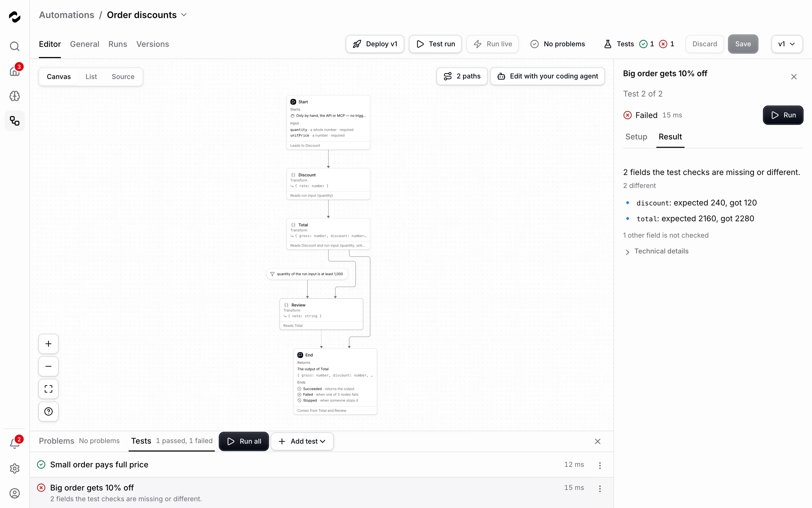Click the No problems status button
Image resolution: width=812 pixels, height=508 pixels.
[558, 44]
